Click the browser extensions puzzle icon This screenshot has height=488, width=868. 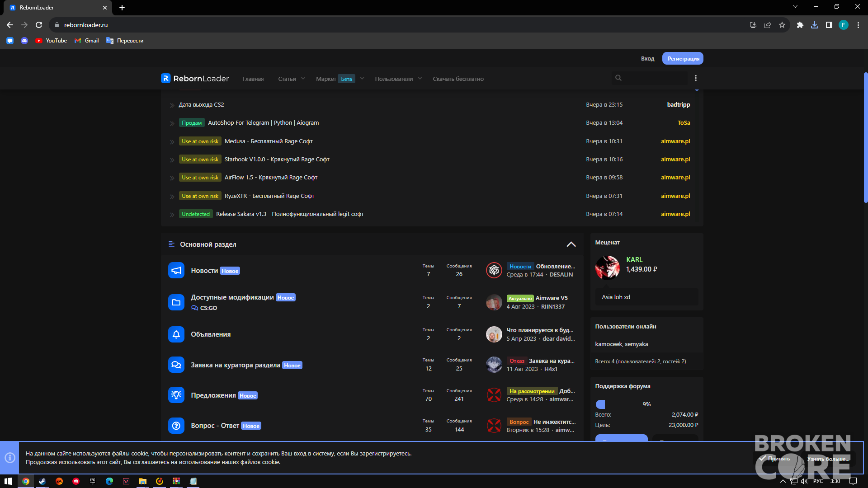tap(800, 25)
